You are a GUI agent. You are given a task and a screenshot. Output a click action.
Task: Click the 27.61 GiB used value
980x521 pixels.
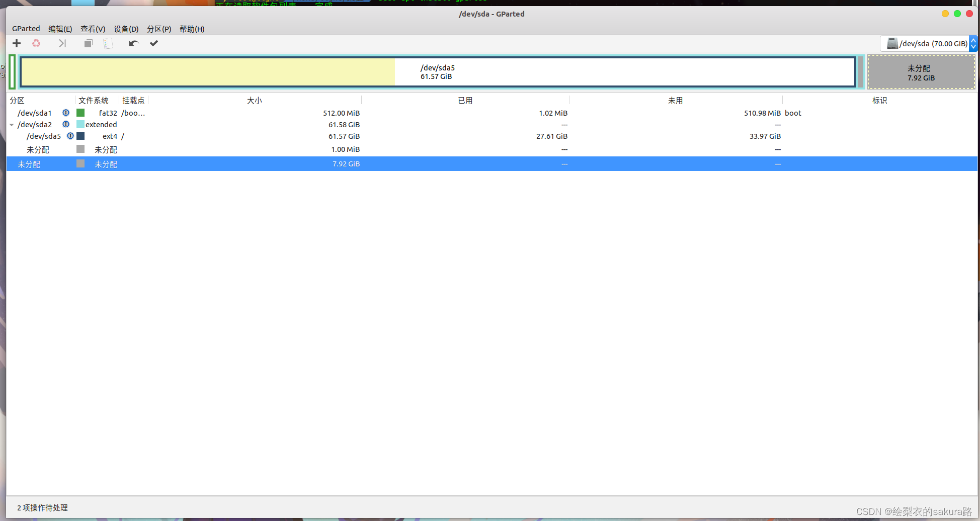click(x=552, y=136)
